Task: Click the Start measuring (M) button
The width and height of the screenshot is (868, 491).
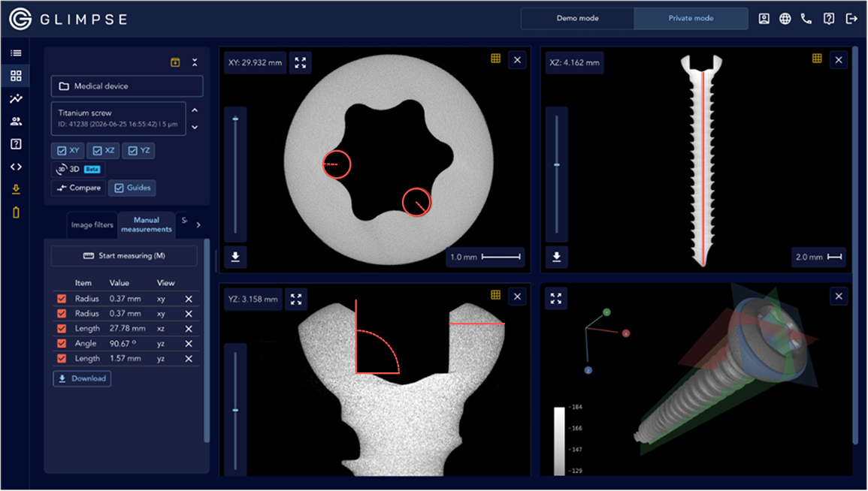Action: coord(124,256)
